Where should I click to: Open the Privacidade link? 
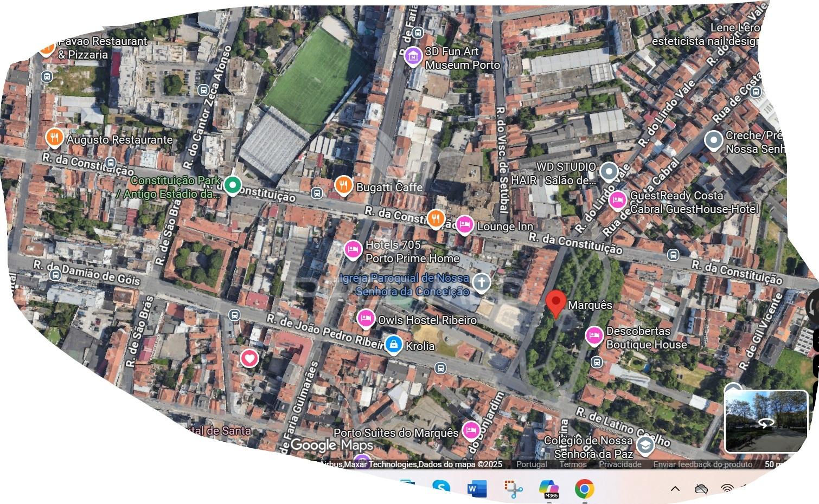620,464
